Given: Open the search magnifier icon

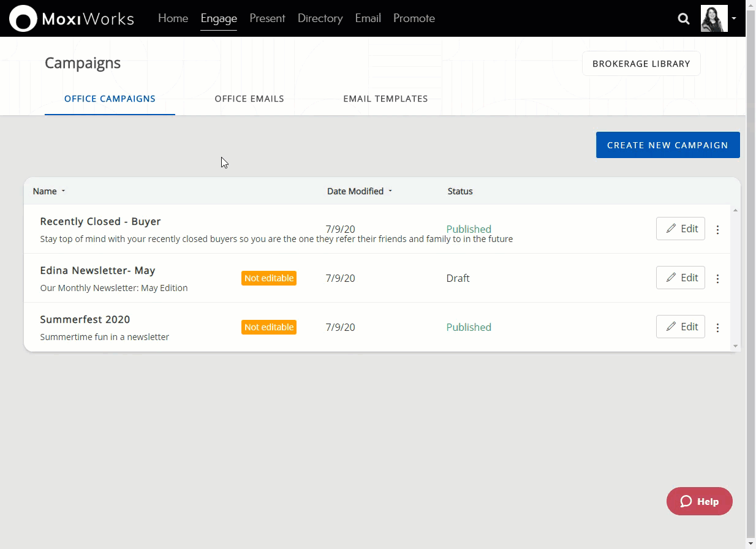Looking at the screenshot, I should tap(684, 18).
